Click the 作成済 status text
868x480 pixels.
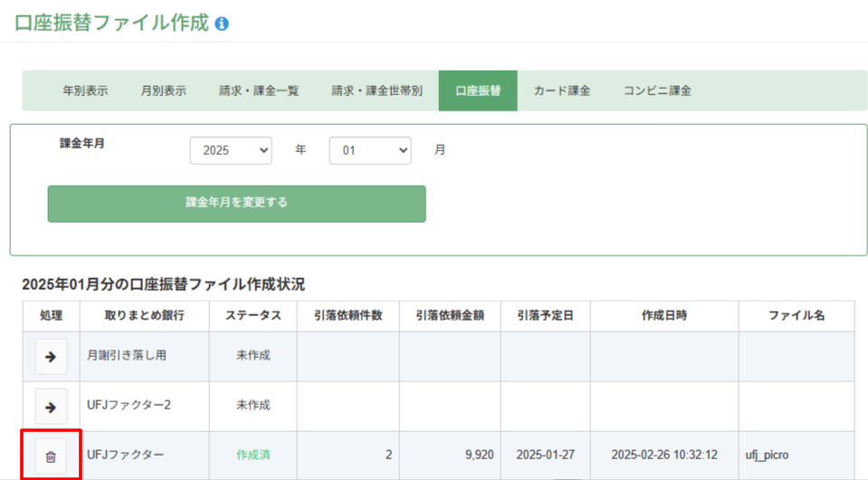pyautogui.click(x=253, y=455)
